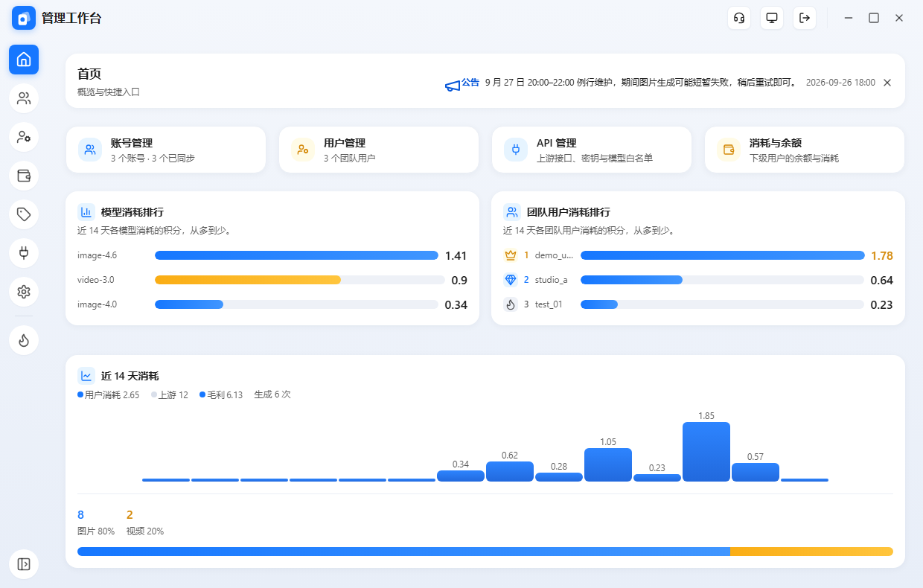
Task: Click the headset support icon
Action: point(739,18)
